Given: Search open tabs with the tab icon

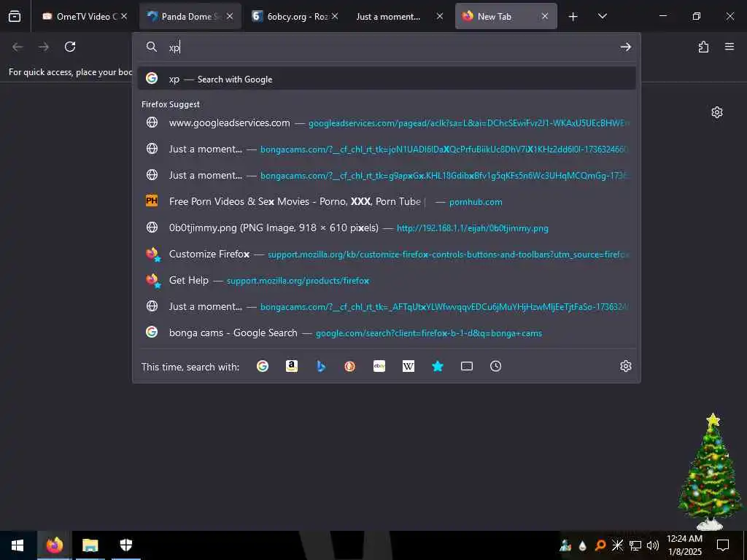Looking at the screenshot, I should (x=467, y=366).
